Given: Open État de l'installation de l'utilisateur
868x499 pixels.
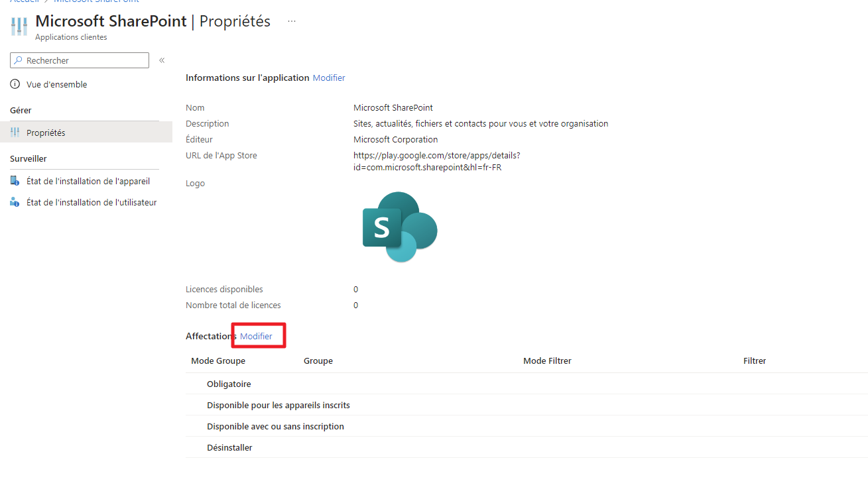Looking at the screenshot, I should click(x=92, y=202).
